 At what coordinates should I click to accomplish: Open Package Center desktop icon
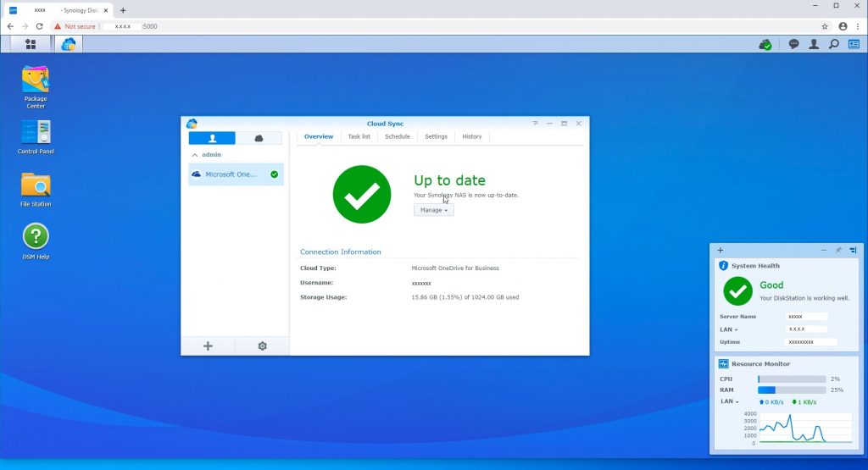click(x=36, y=87)
